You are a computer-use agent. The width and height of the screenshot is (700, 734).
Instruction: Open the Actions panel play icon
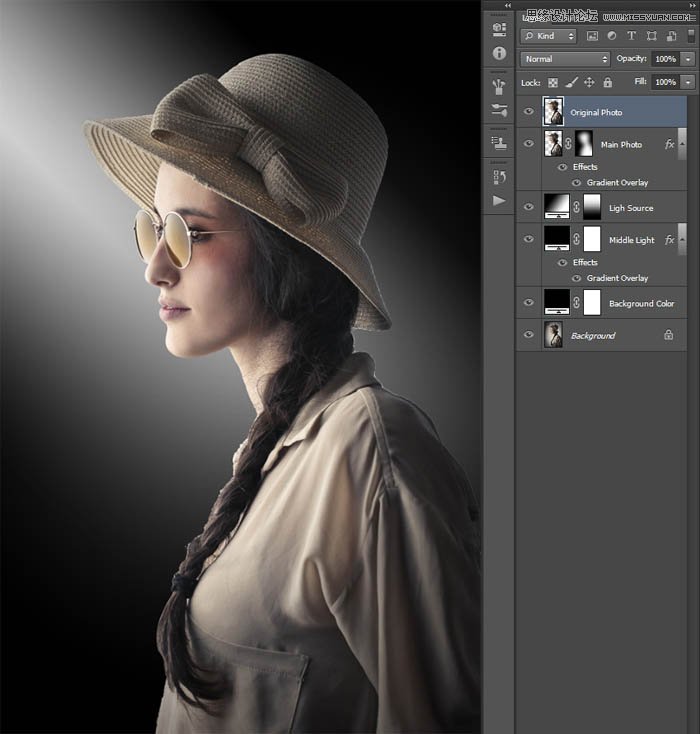pyautogui.click(x=499, y=201)
